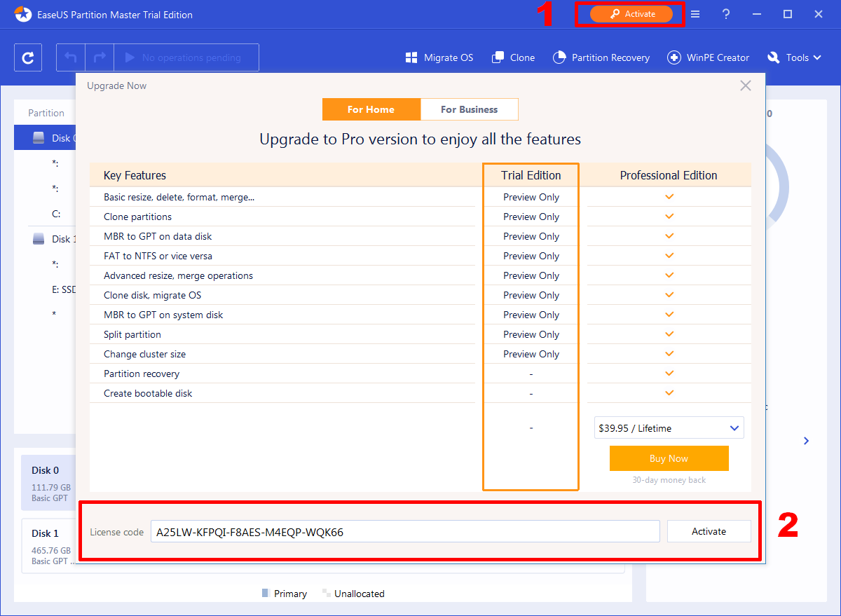This screenshot has width=841, height=616.
Task: Click No operations pending execute button
Action: (186, 57)
